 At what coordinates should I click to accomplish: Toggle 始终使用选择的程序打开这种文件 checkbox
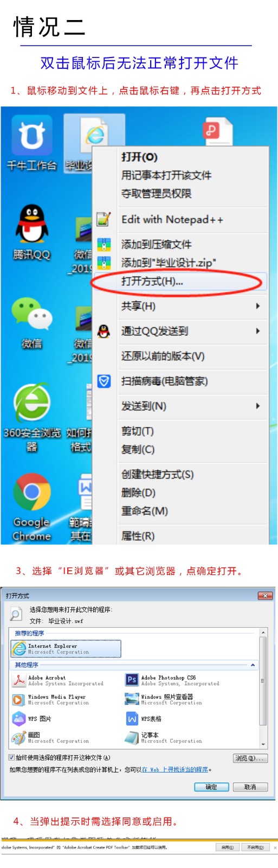coord(12,757)
